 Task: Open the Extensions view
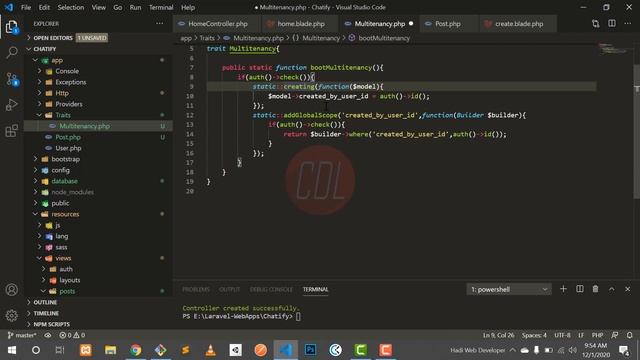tap(12, 131)
